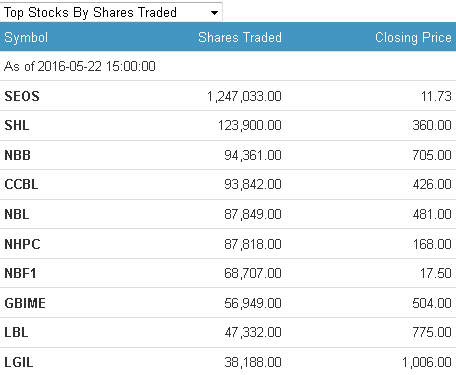456x375 pixels.
Task: Click the NBL stock symbol
Action: click(x=17, y=214)
